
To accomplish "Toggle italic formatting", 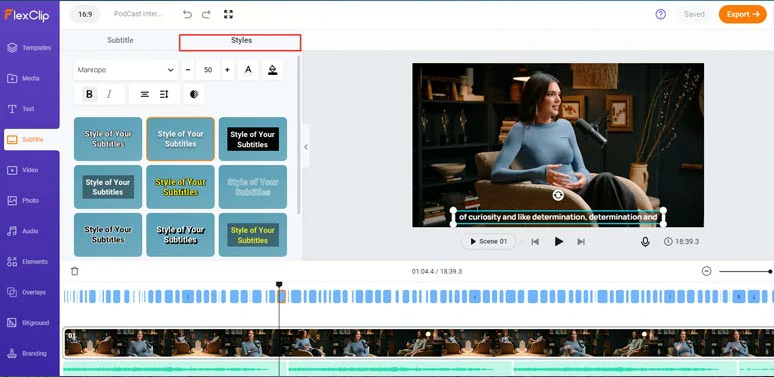I will [x=109, y=94].
